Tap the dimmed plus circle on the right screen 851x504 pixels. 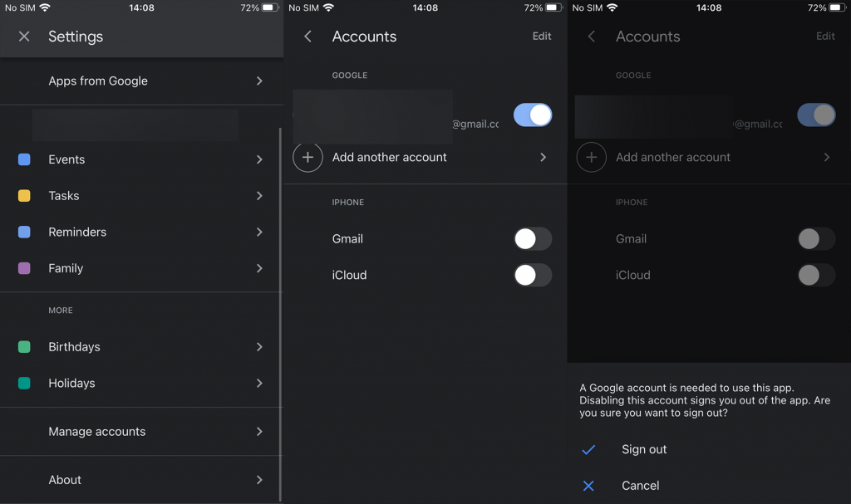pos(592,157)
